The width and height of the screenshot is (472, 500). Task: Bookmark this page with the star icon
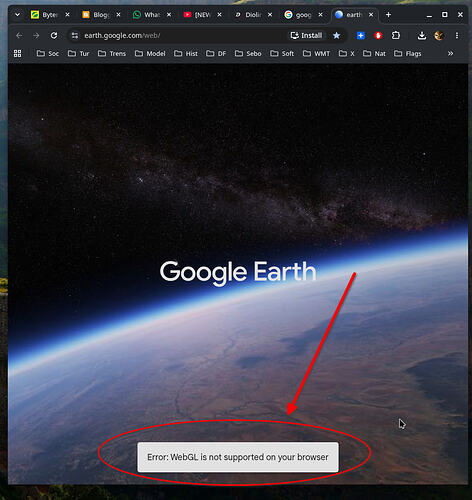[x=336, y=35]
